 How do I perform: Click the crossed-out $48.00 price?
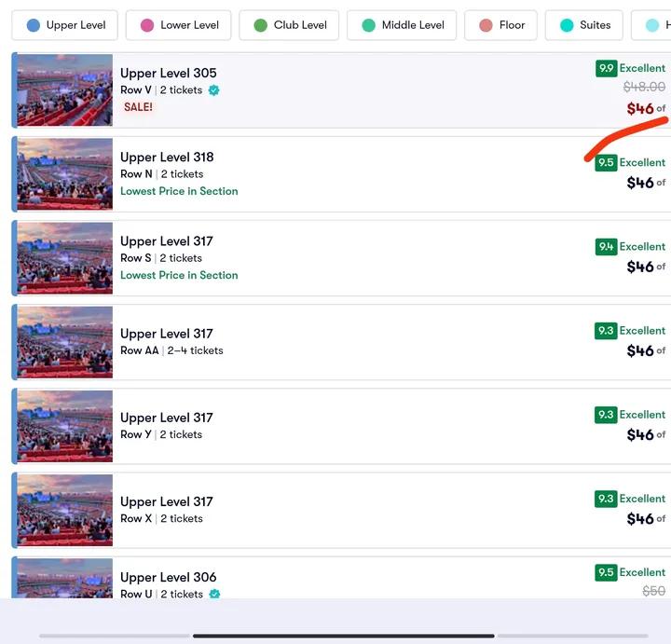[644, 88]
